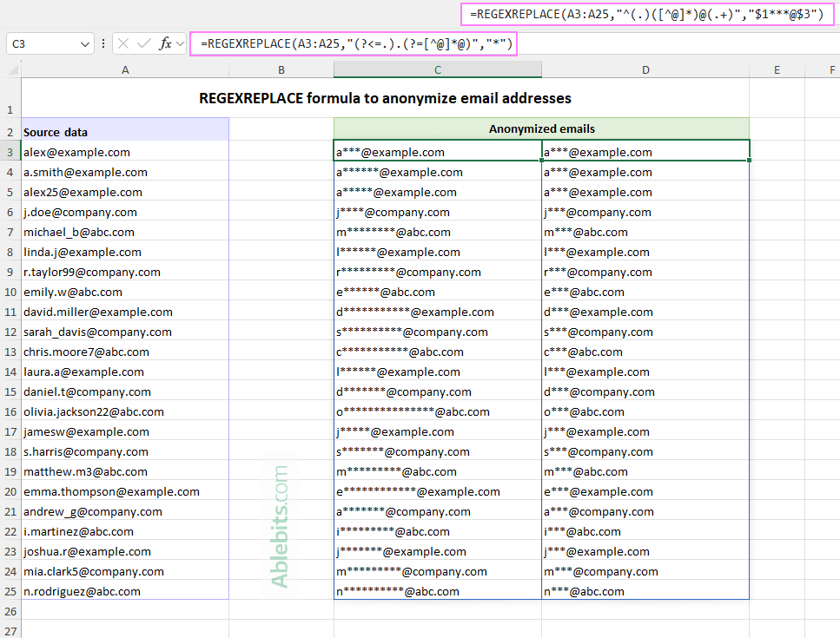Select column A header
The image size is (840, 638).
coord(125,69)
